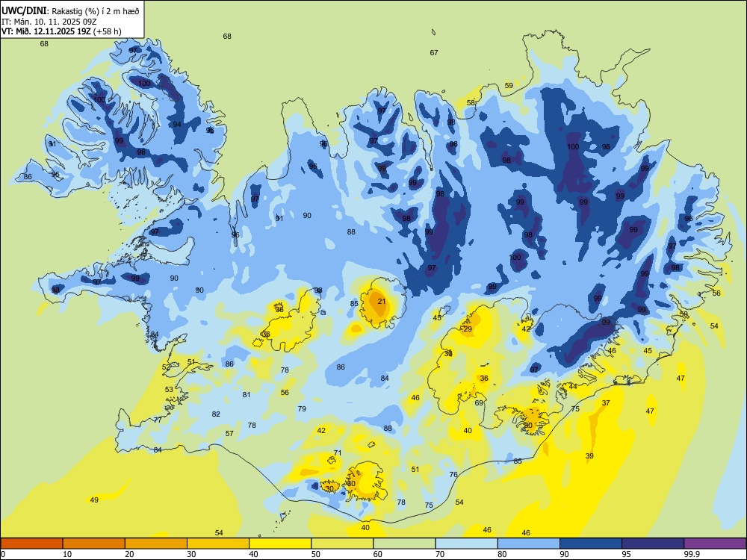Click the purple legend swatch above 99.9
Screen dimensions: 747x560
click(x=715, y=544)
